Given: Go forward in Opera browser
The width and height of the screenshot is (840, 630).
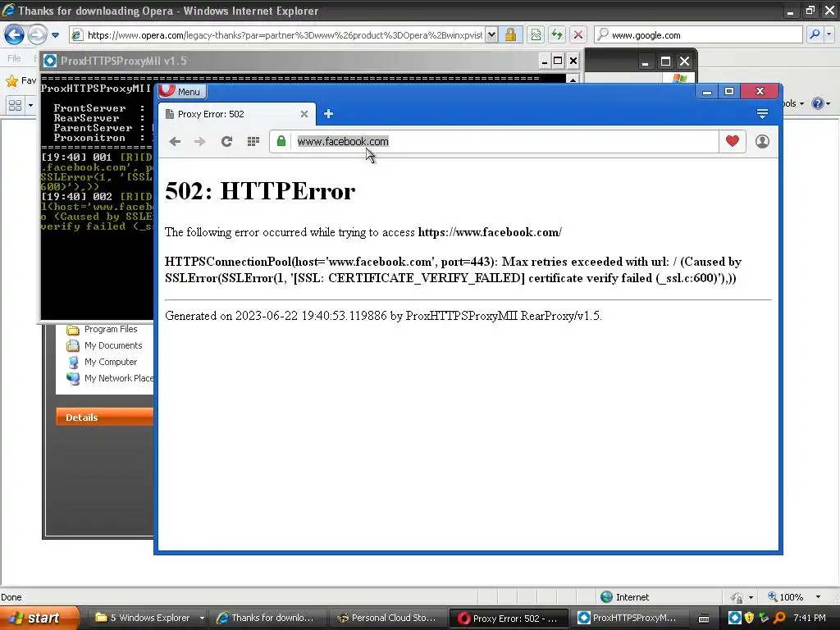Looking at the screenshot, I should click(x=200, y=141).
